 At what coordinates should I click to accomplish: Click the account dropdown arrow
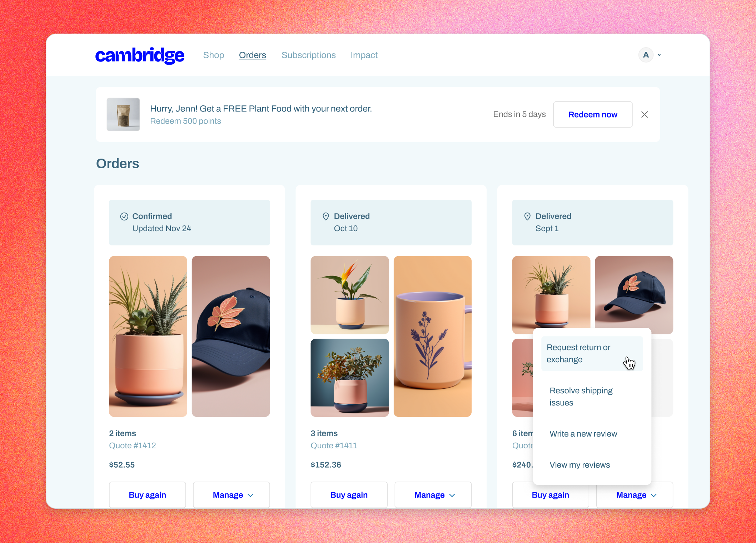(x=659, y=55)
